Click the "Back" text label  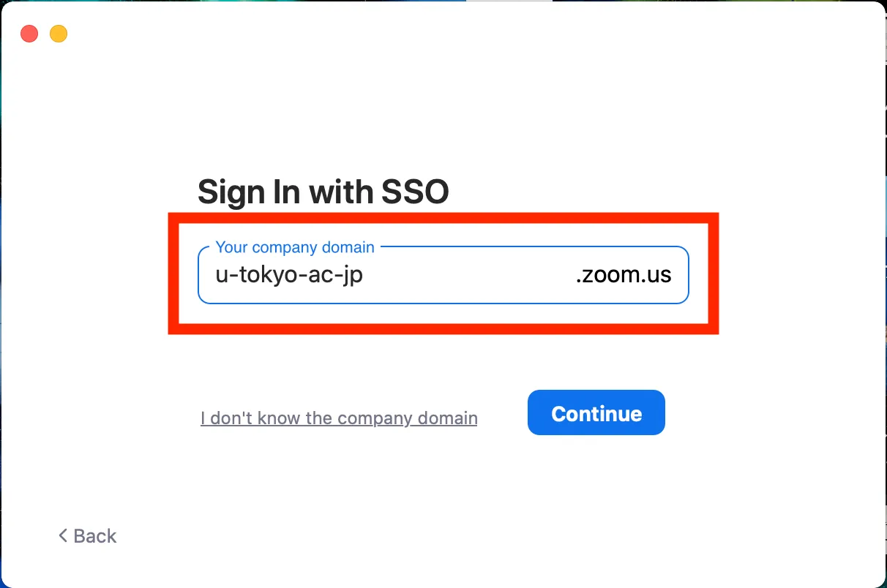pyautogui.click(x=95, y=536)
